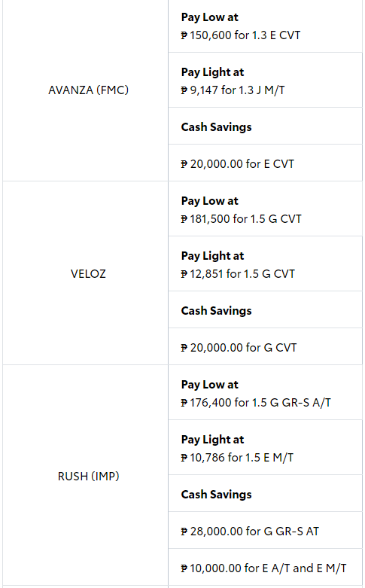Click Avanza Pay Low ₱150,600 for 1.3 E CVT
365x588 pixels.
point(266,26)
